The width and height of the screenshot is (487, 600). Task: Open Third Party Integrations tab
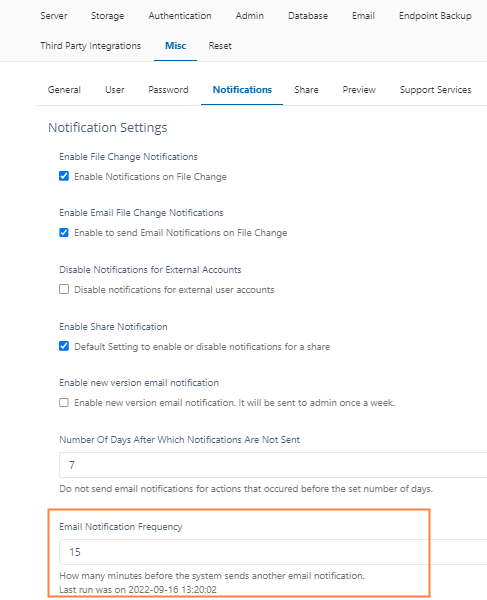tap(90, 46)
